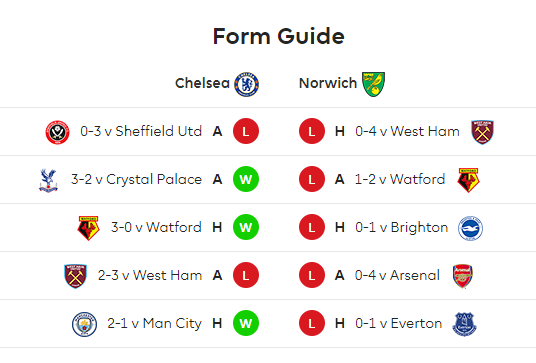Open 0-1 v Brighton match result
The width and height of the screenshot is (536, 363).
[401, 227]
